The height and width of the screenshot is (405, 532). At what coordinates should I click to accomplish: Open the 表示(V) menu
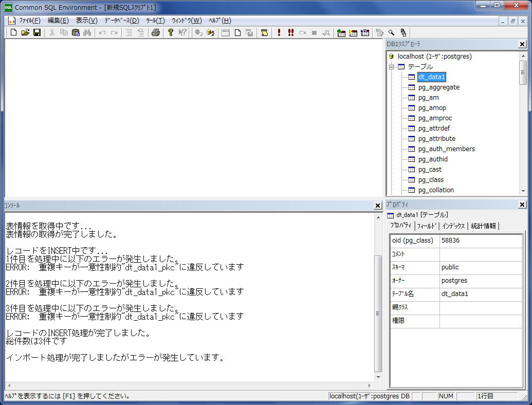(86, 21)
